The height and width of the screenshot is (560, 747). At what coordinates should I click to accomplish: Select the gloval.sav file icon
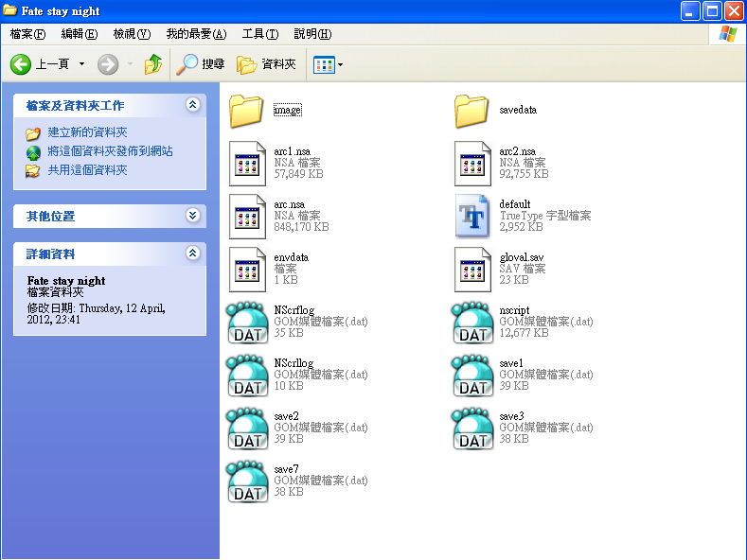(x=472, y=270)
